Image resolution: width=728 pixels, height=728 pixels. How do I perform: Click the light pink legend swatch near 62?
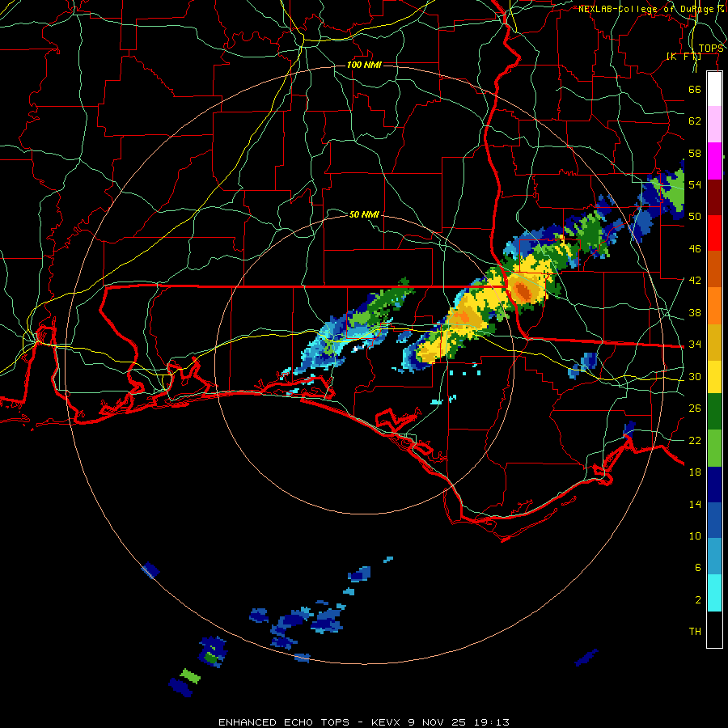coord(714,124)
